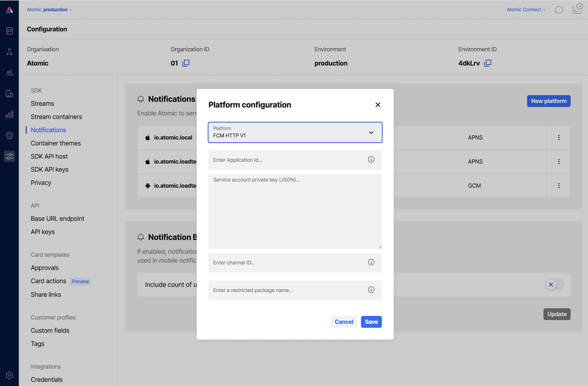Select the GCM platform type cell
588x386 pixels.
474,186
